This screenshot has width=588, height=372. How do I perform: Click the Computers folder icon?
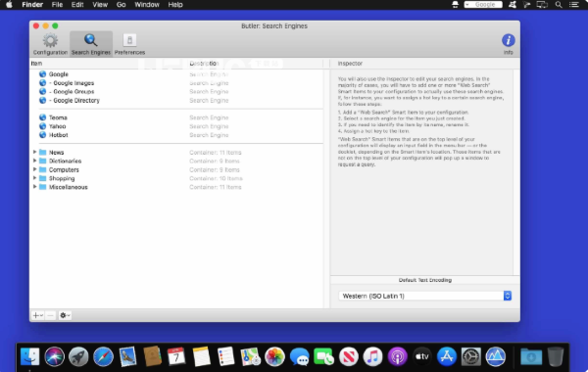pos(43,169)
